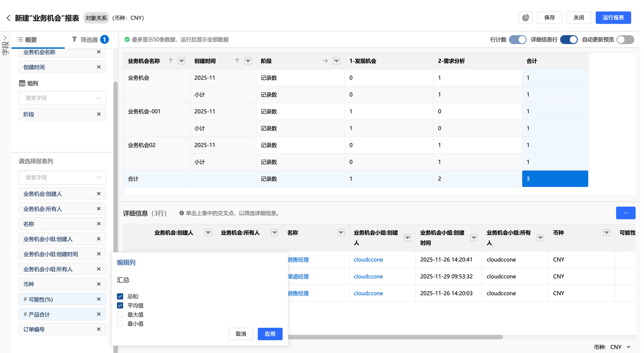Collapse the detail section with blue chevron button
Image resolution: width=644 pixels, height=353 pixels.
click(x=625, y=213)
